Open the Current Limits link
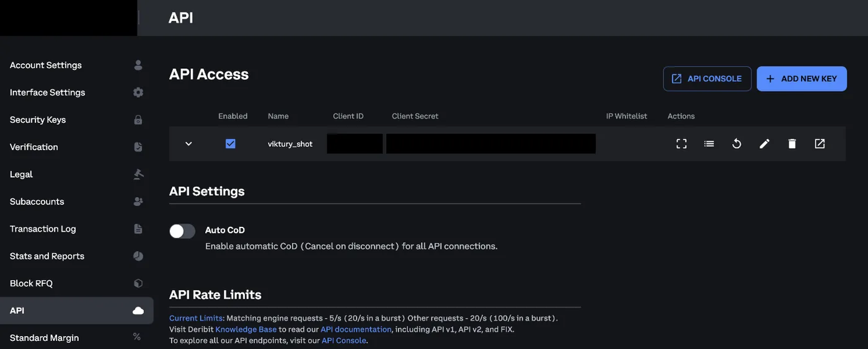 [x=196, y=318]
